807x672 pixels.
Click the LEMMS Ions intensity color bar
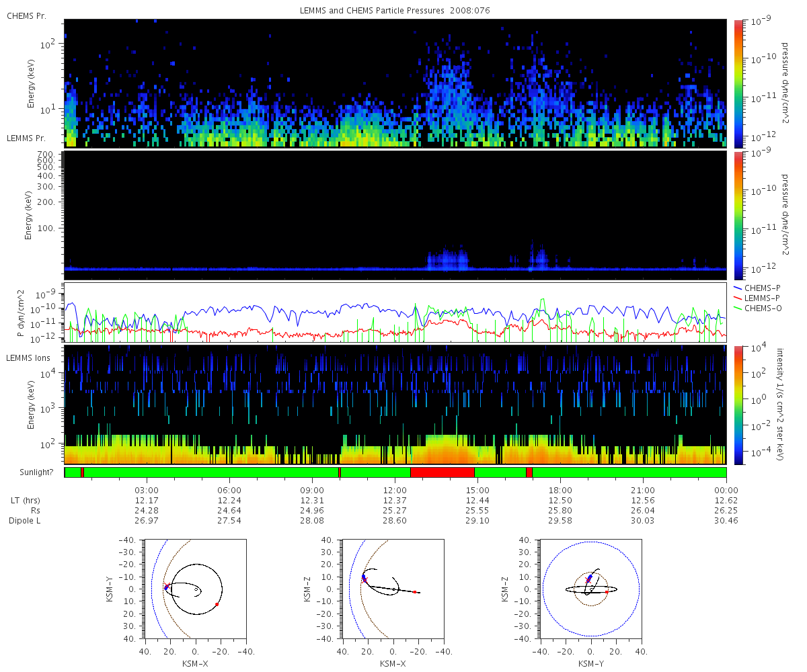point(738,405)
